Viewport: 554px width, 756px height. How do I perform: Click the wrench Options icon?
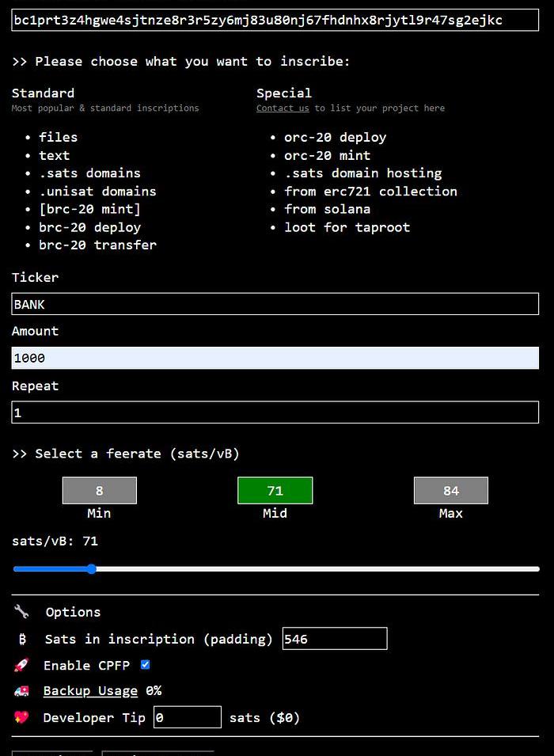(21, 612)
